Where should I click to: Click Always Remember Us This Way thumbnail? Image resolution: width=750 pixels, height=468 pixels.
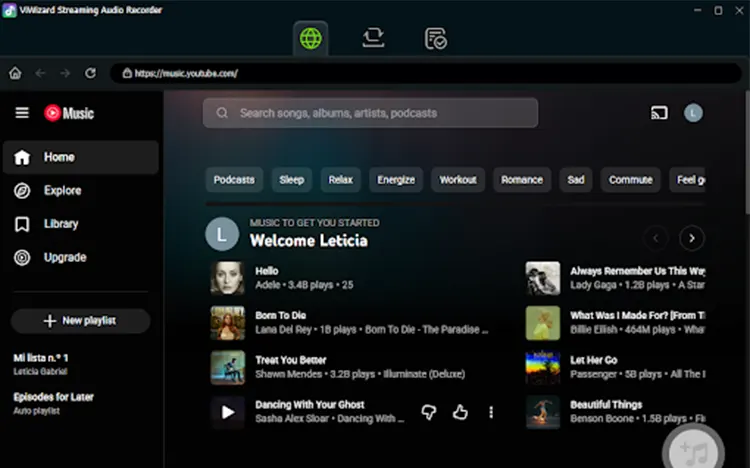pos(543,278)
